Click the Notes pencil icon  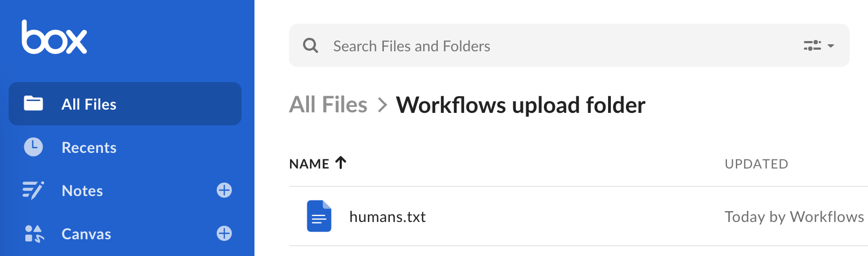coord(33,190)
